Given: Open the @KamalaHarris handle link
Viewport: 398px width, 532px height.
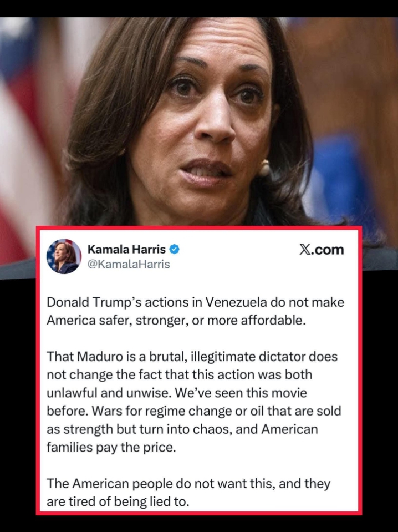Looking at the screenshot, I should pos(129,264).
